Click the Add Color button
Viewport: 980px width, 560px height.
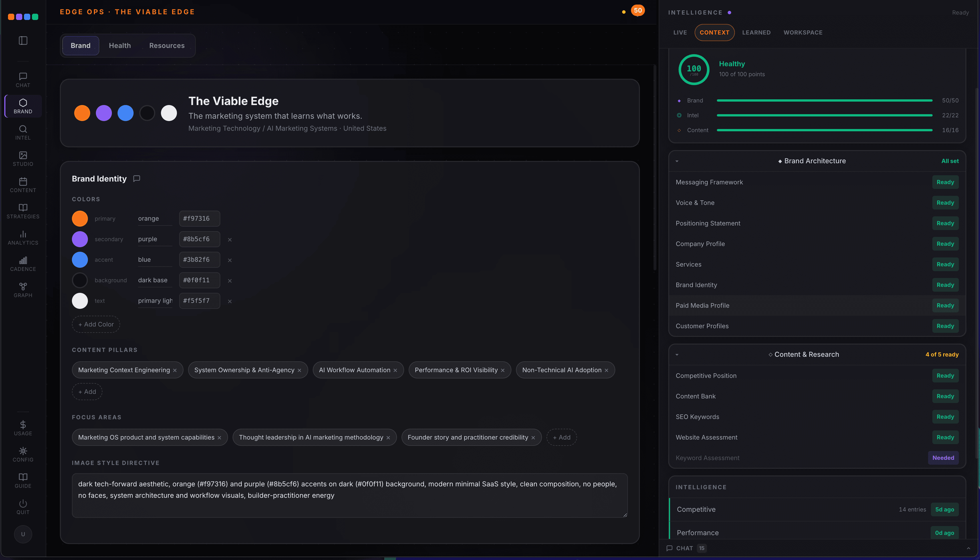point(96,324)
